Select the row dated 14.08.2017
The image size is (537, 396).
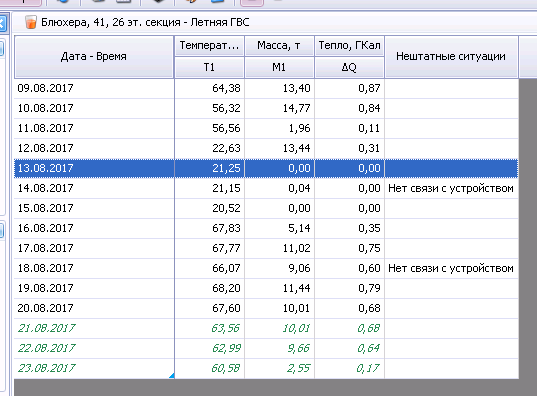click(266, 188)
